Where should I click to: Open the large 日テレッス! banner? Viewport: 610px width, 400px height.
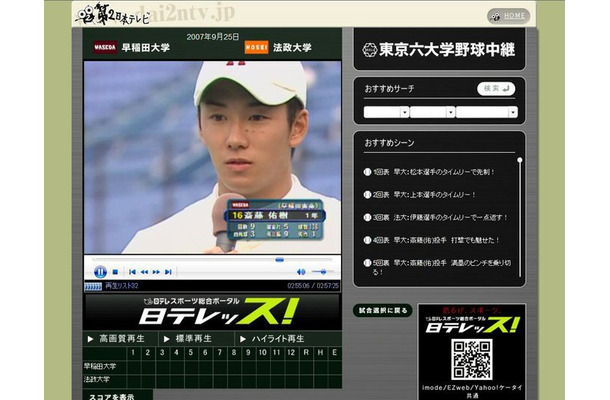212,312
